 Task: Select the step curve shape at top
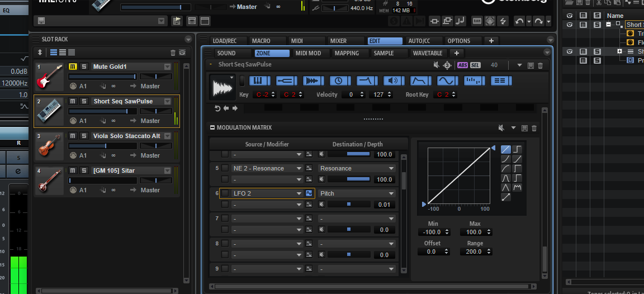click(517, 149)
